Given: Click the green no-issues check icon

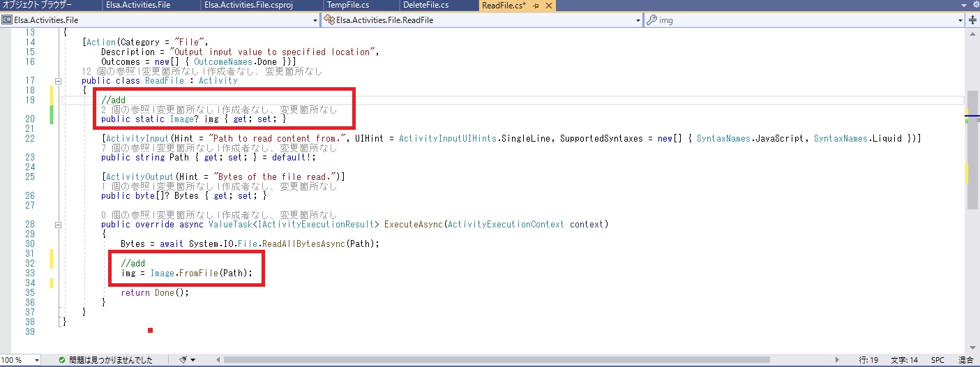Looking at the screenshot, I should pos(62,360).
